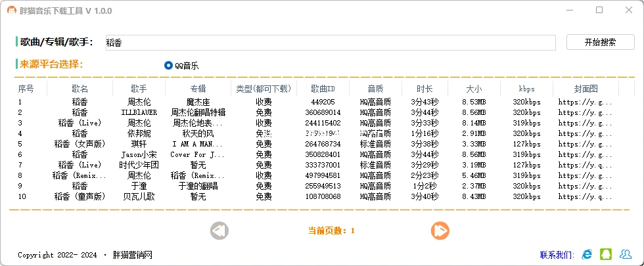The width and height of the screenshot is (644, 266).
Task: Click size value 8.53MB
Action: pos(474,102)
